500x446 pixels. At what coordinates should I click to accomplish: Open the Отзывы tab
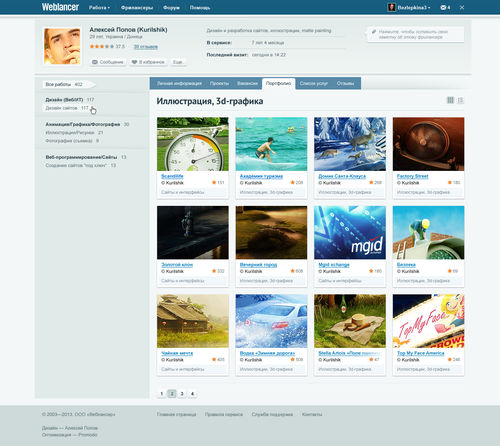345,83
